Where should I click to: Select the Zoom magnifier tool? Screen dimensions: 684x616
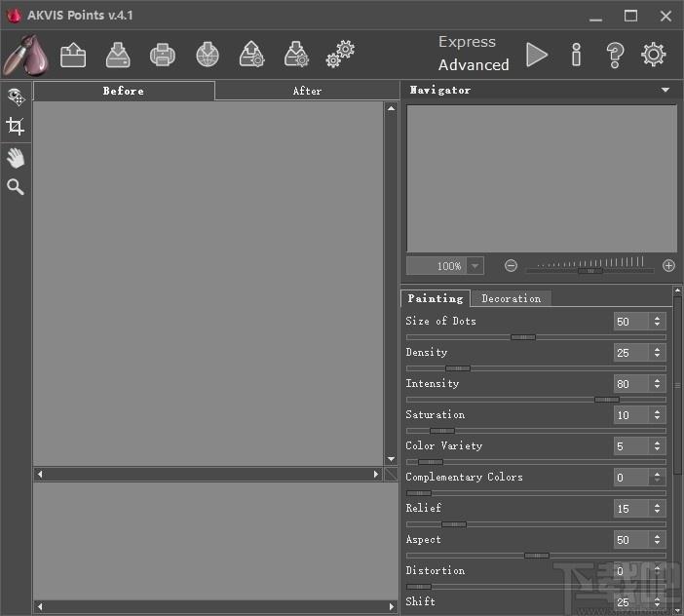[x=16, y=187]
